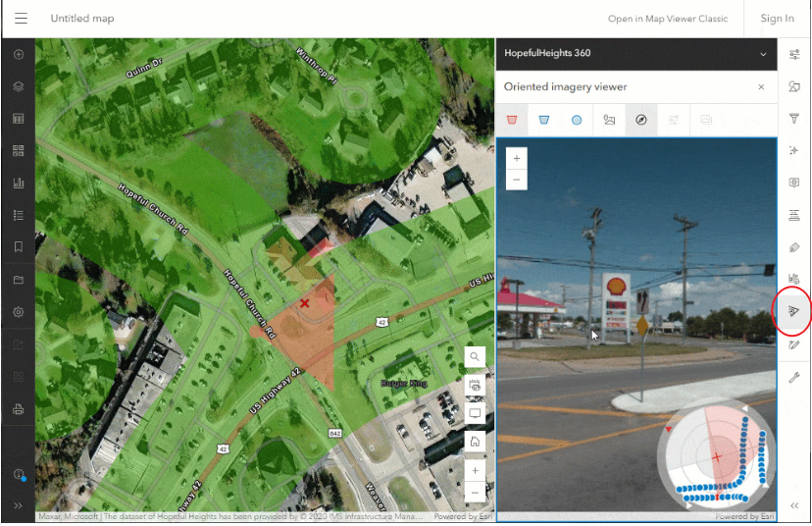This screenshot has height=526, width=812.
Task: Click the Quinn Dr street label on map
Action: [144, 68]
